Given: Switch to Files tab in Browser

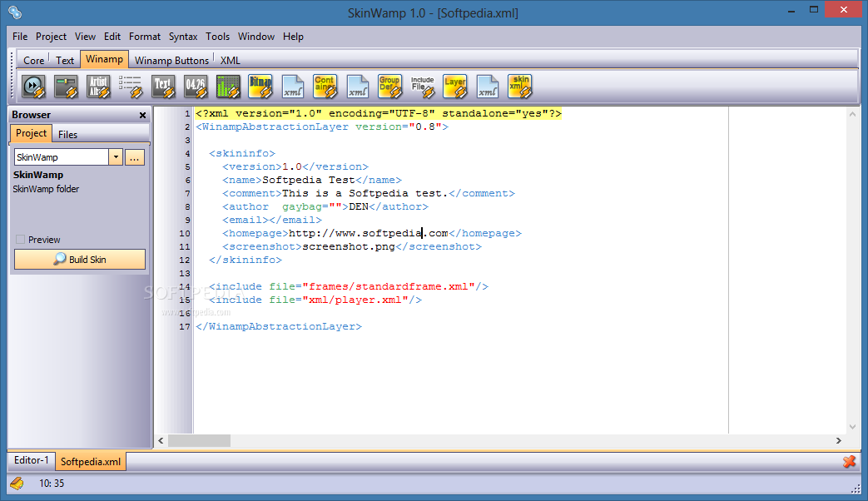Looking at the screenshot, I should point(67,135).
